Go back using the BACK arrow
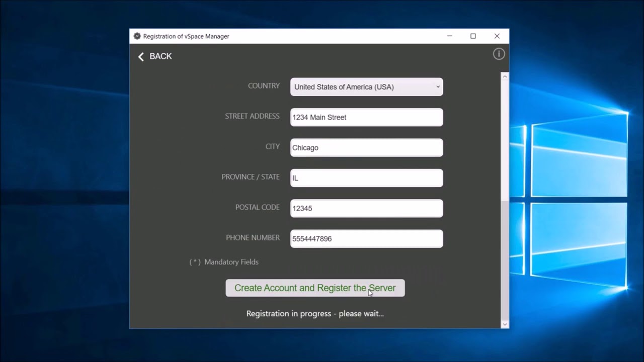 [x=155, y=56]
